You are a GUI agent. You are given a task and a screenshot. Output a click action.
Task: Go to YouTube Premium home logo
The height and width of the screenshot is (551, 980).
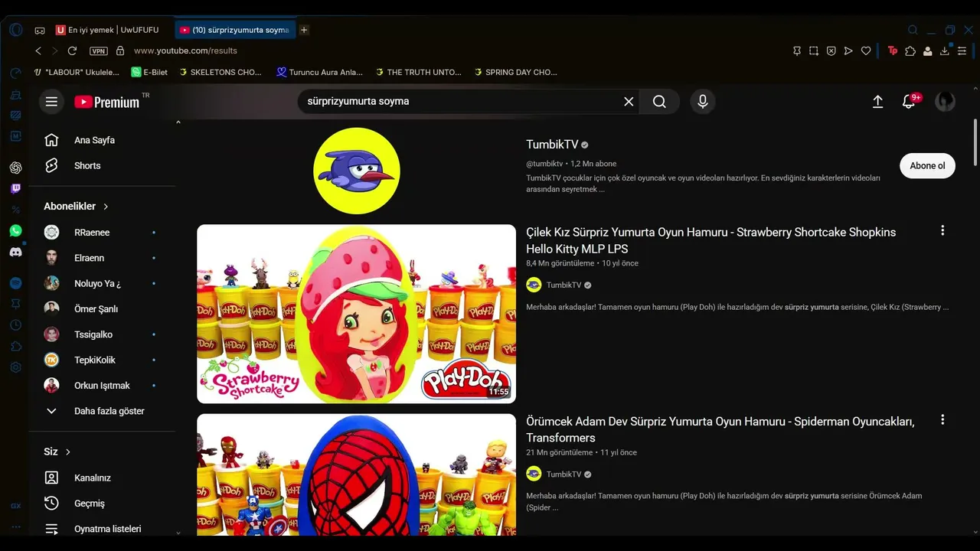(107, 102)
